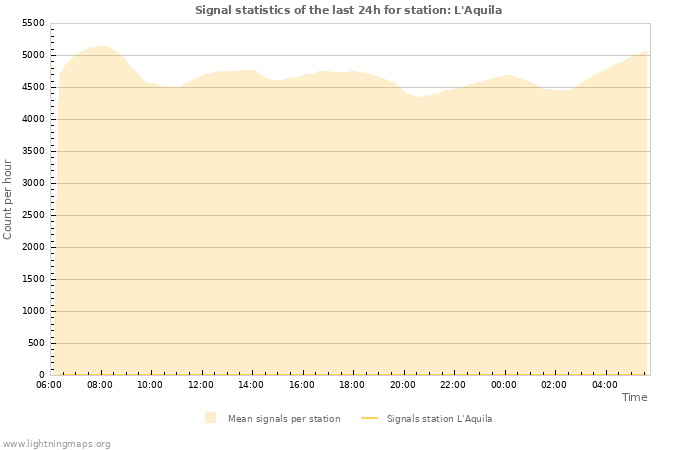Viewport: 700px width, 450px height.
Task: Select the Signals station L'Aquila legend label
Action: click(x=439, y=419)
